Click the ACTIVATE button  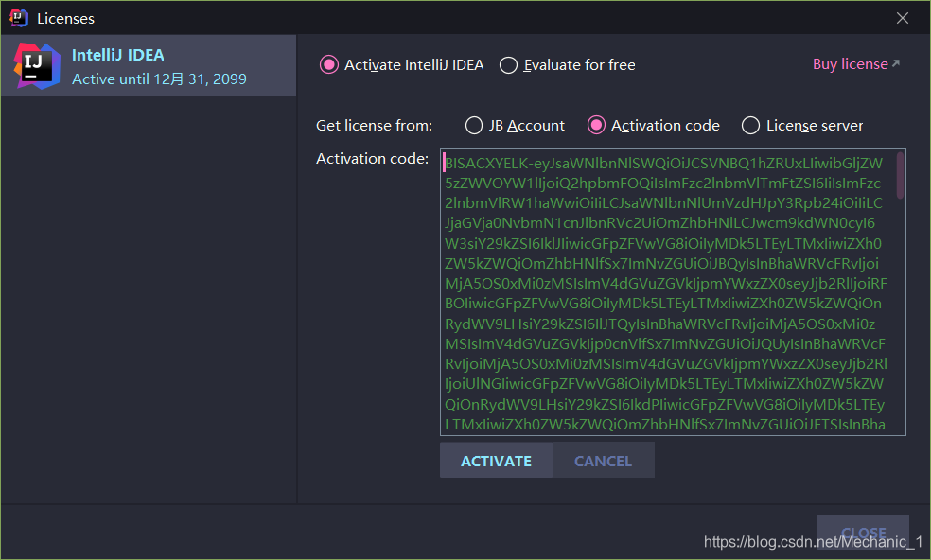[x=497, y=461]
